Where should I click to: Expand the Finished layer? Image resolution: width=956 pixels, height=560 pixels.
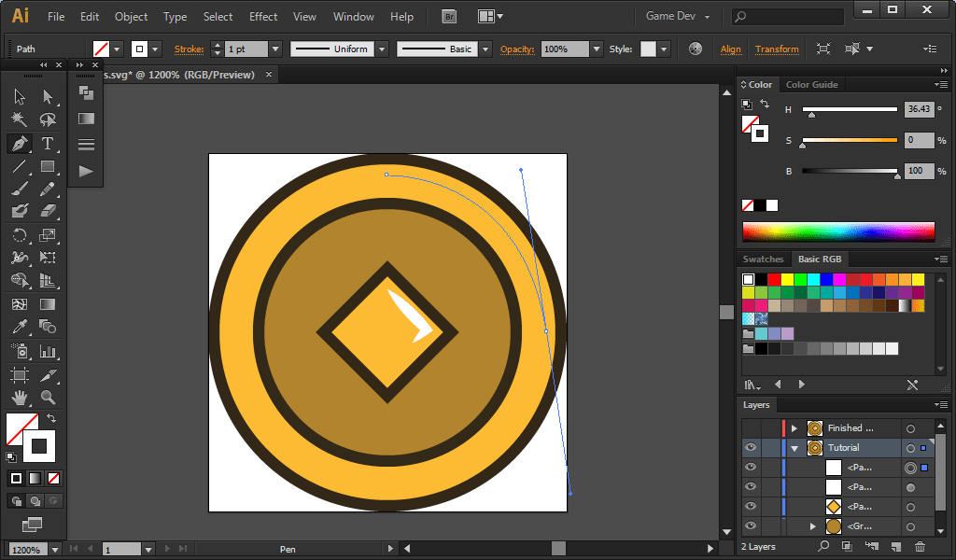(x=794, y=428)
